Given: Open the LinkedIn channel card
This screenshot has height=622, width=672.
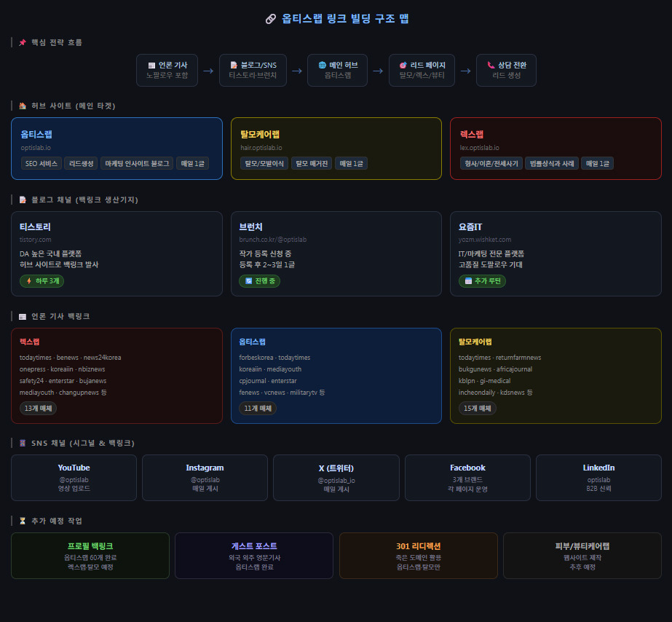Looking at the screenshot, I should (x=598, y=478).
